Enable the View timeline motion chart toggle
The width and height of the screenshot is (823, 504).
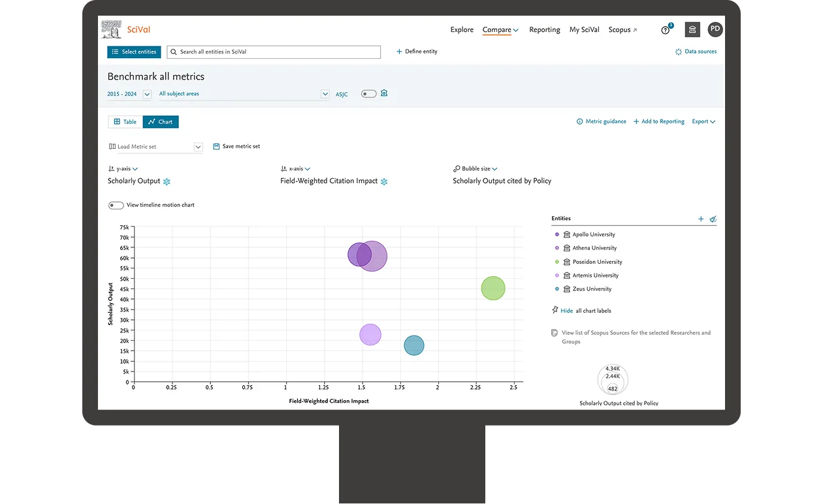(116, 205)
